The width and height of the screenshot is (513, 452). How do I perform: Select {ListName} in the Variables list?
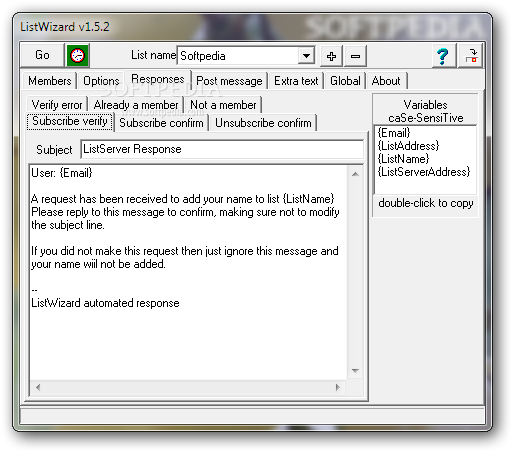(x=403, y=159)
